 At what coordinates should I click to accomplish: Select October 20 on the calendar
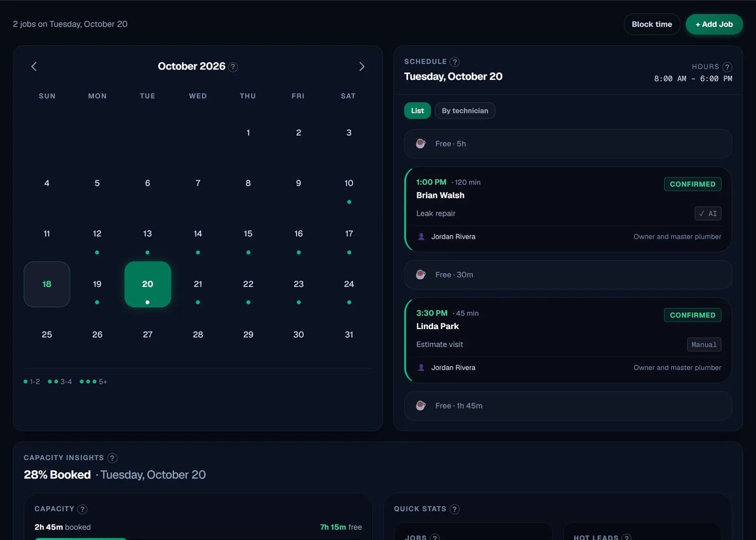click(x=147, y=284)
